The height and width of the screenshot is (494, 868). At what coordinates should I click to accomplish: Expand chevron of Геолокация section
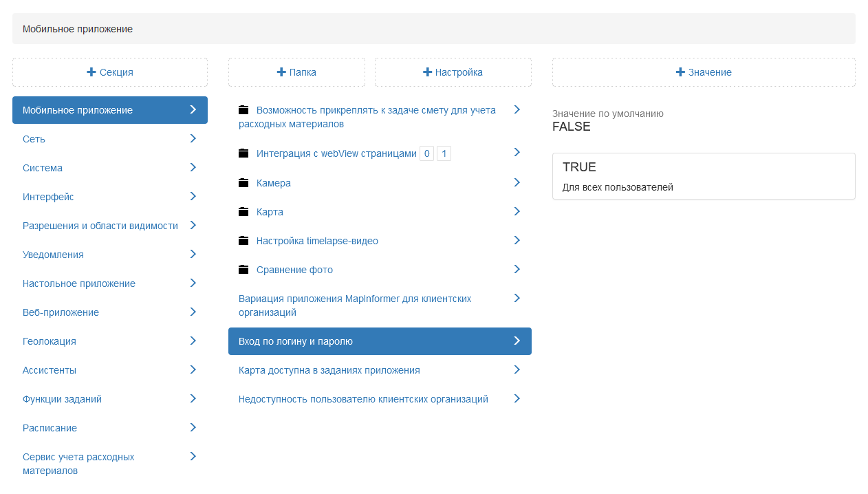[x=193, y=341]
